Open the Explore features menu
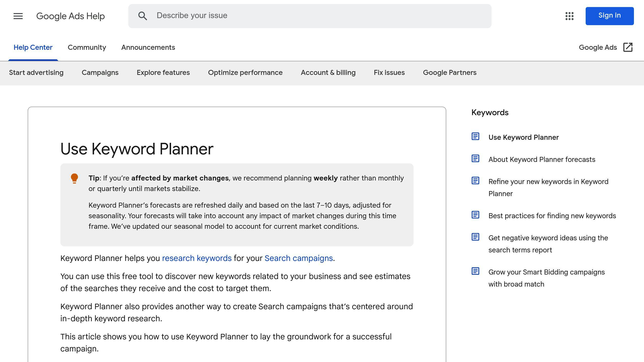 click(x=163, y=73)
